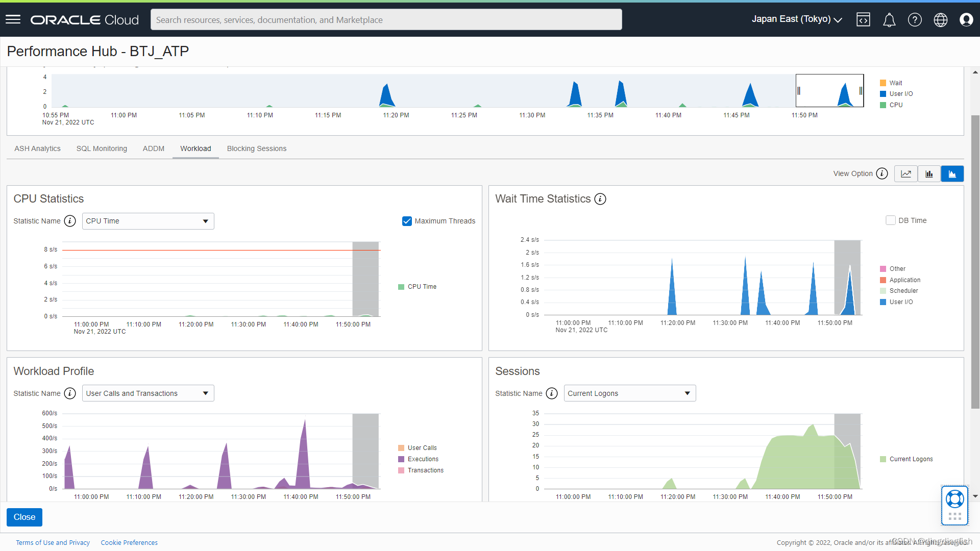Open the help question mark icon
980x551 pixels.
tap(915, 20)
